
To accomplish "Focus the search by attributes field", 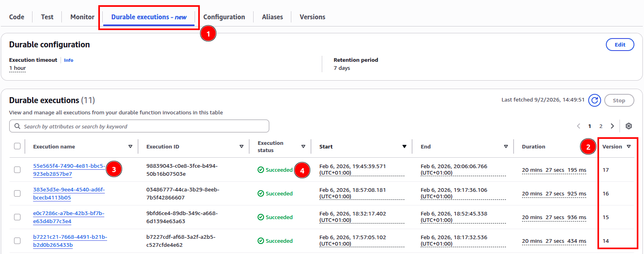I will click(x=139, y=126).
